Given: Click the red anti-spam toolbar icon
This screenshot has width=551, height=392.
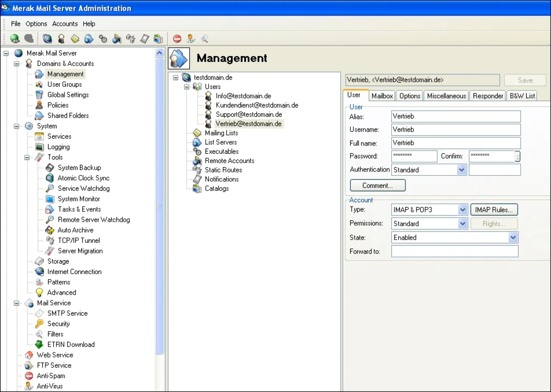Looking at the screenshot, I should coord(177,39).
